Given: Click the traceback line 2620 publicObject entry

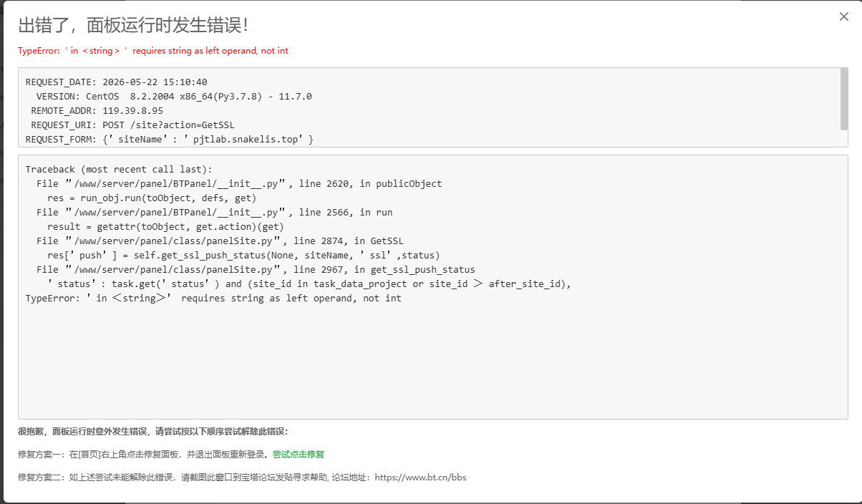Looking at the screenshot, I should click(x=239, y=184).
